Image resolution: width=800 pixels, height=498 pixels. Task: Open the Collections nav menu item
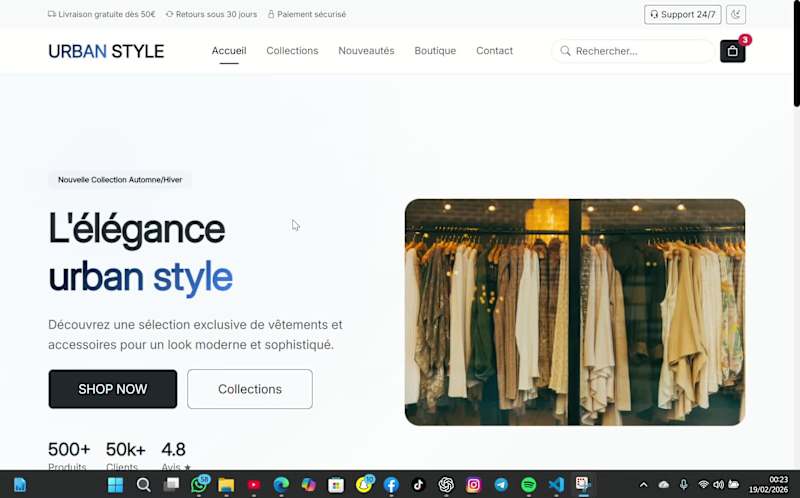coord(292,51)
